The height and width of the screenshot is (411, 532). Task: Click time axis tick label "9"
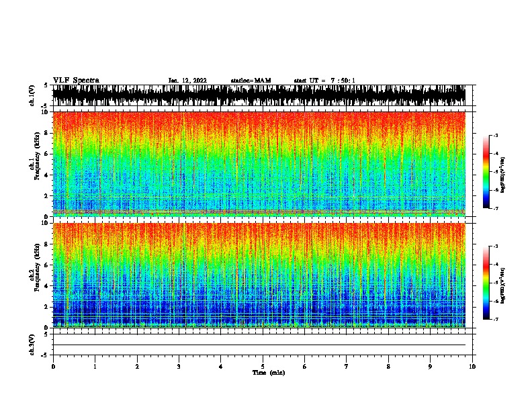point(430,367)
